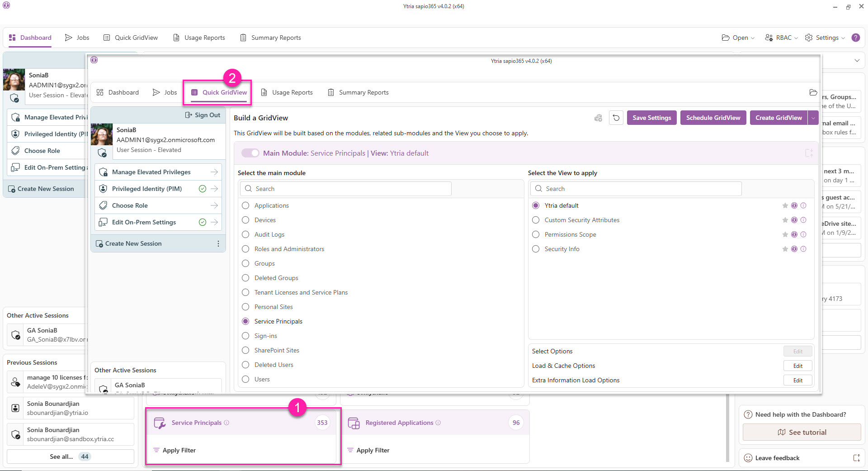Expand the Create GridView dropdown arrow
The width and height of the screenshot is (868, 471).
pyautogui.click(x=813, y=118)
